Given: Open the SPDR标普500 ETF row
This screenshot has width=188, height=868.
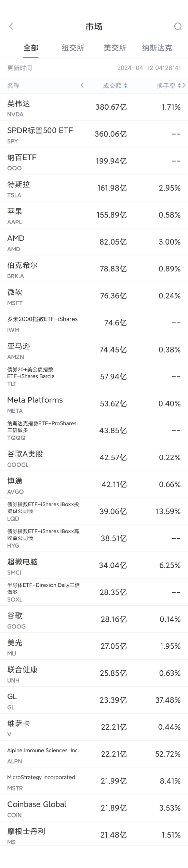Looking at the screenshot, I should (94, 134).
